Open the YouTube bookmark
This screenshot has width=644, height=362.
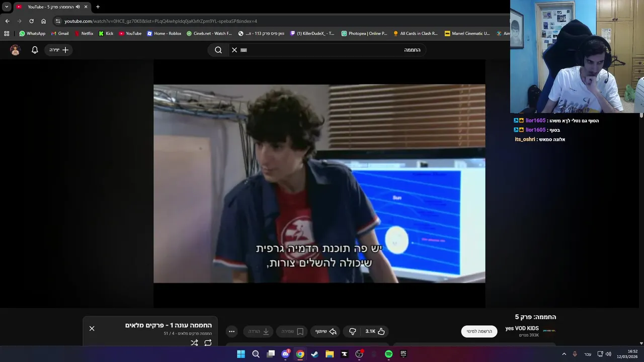130,34
